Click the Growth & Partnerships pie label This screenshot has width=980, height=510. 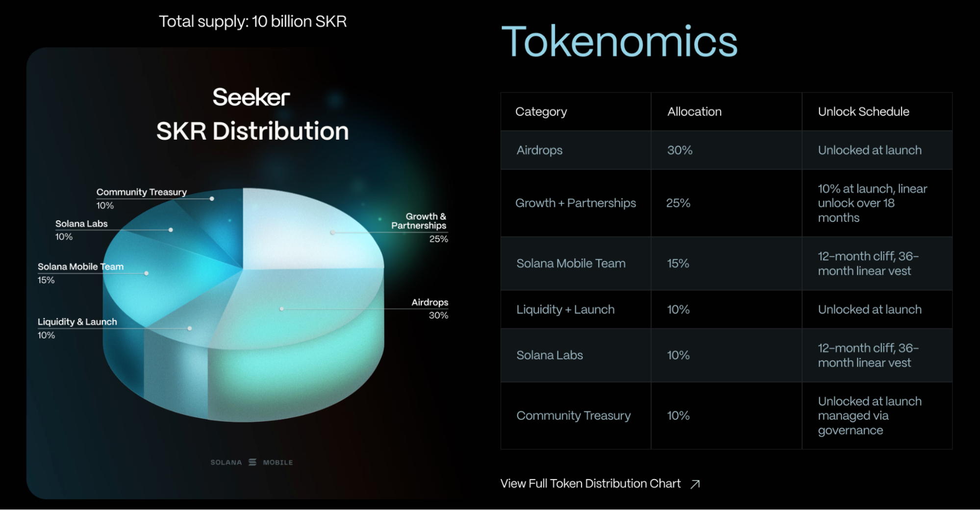[420, 221]
